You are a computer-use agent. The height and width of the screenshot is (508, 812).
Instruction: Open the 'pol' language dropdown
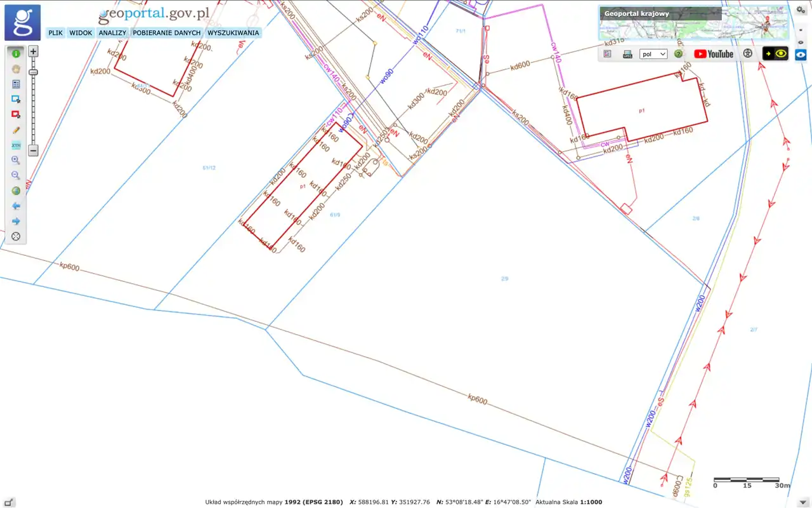(x=653, y=54)
